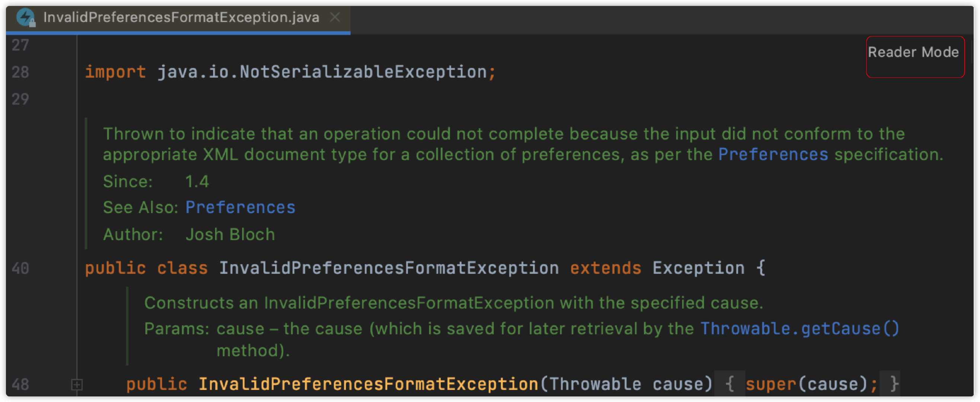980x402 pixels.
Task: Click line number 28 in the gutter
Action: click(x=20, y=72)
